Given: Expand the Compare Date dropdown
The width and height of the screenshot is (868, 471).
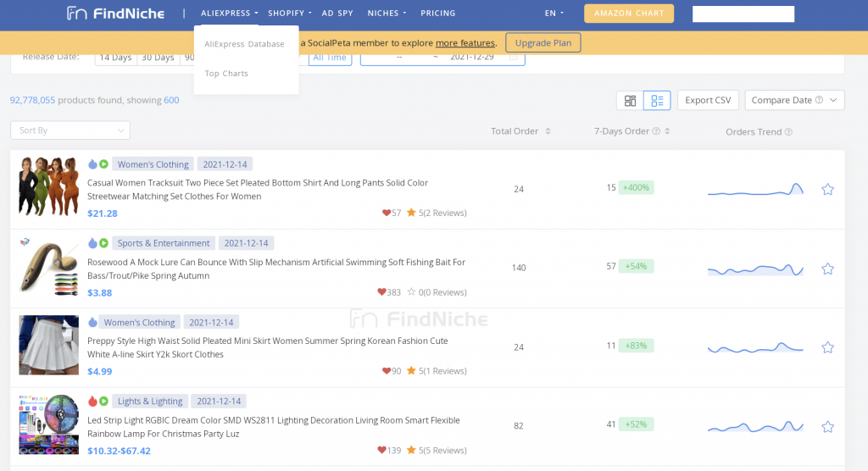Looking at the screenshot, I should (794, 100).
